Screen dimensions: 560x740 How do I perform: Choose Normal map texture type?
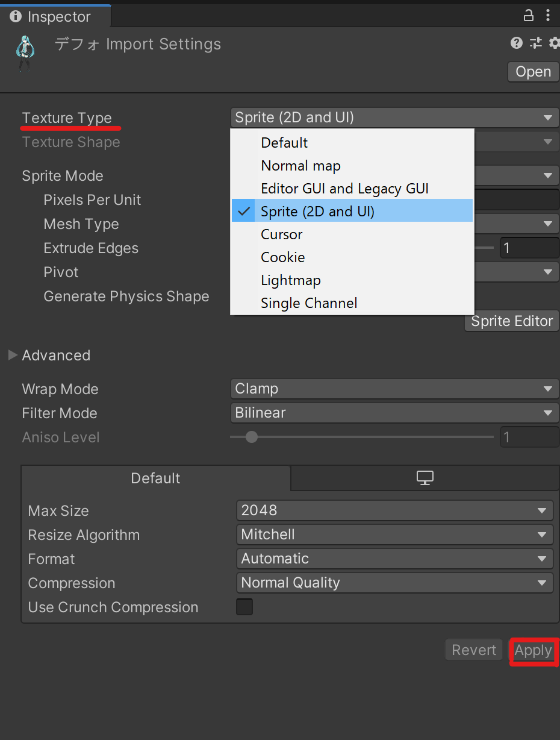pos(352,166)
